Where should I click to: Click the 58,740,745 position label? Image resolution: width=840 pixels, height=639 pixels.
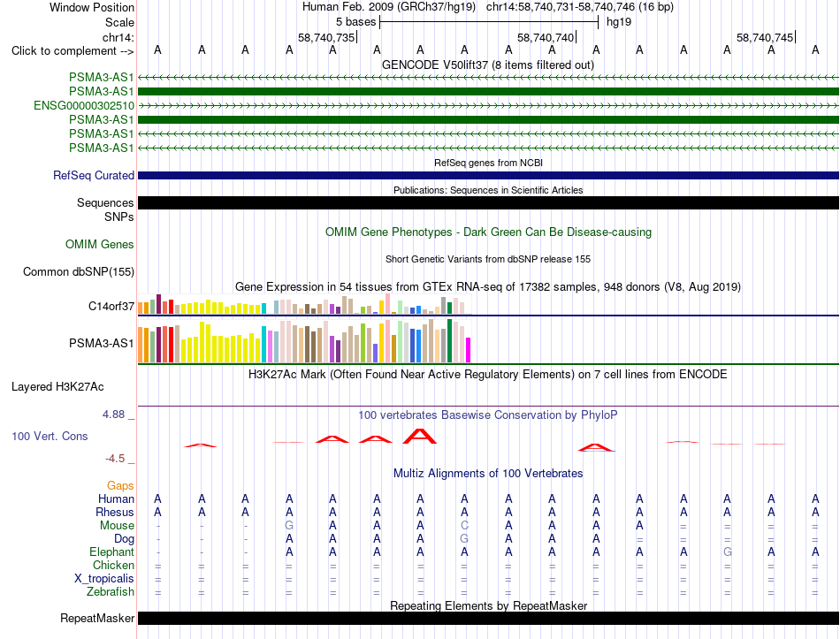[765, 37]
